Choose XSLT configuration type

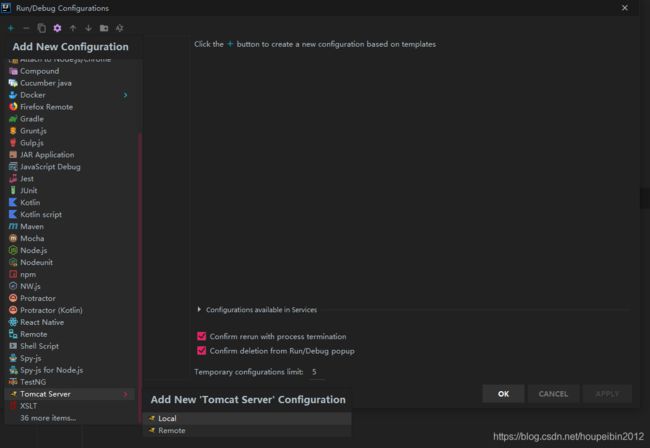(x=29, y=406)
